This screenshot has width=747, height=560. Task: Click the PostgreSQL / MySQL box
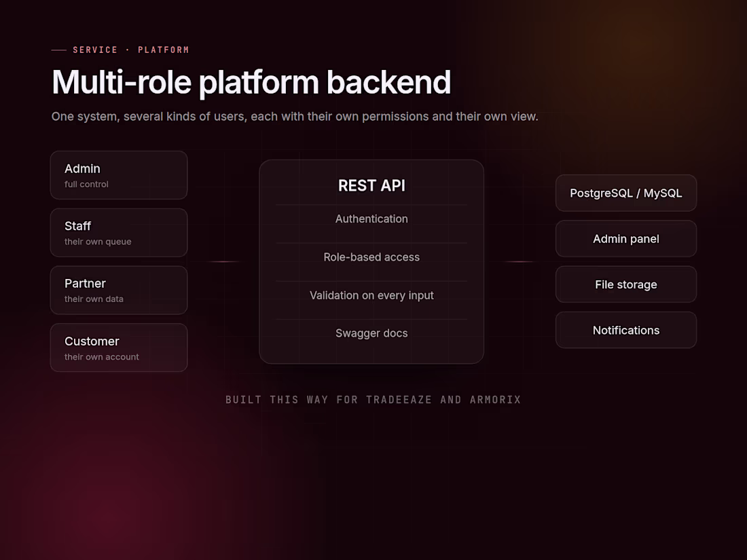click(626, 193)
